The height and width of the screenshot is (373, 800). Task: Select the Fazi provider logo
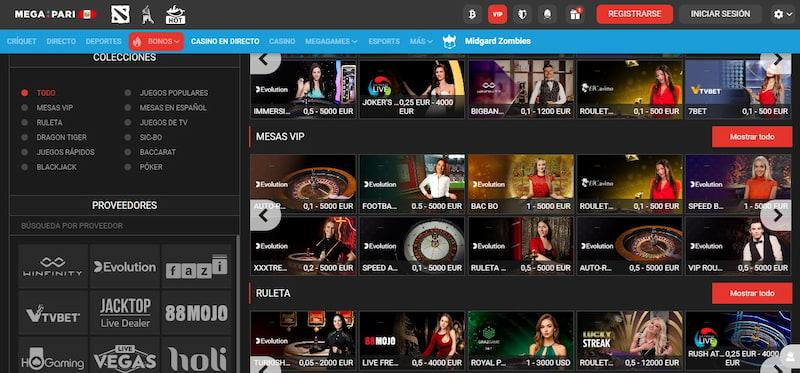196,266
